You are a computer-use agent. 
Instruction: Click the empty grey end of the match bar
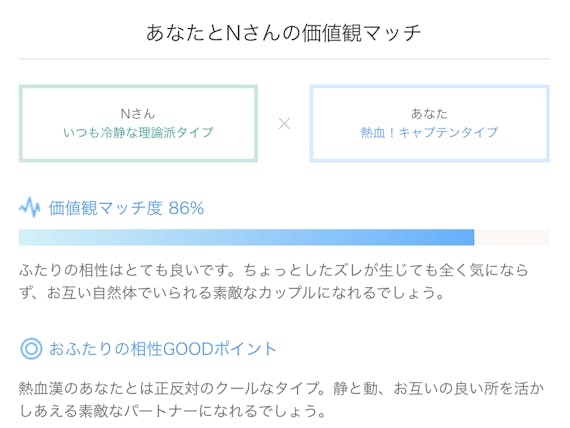(x=512, y=237)
